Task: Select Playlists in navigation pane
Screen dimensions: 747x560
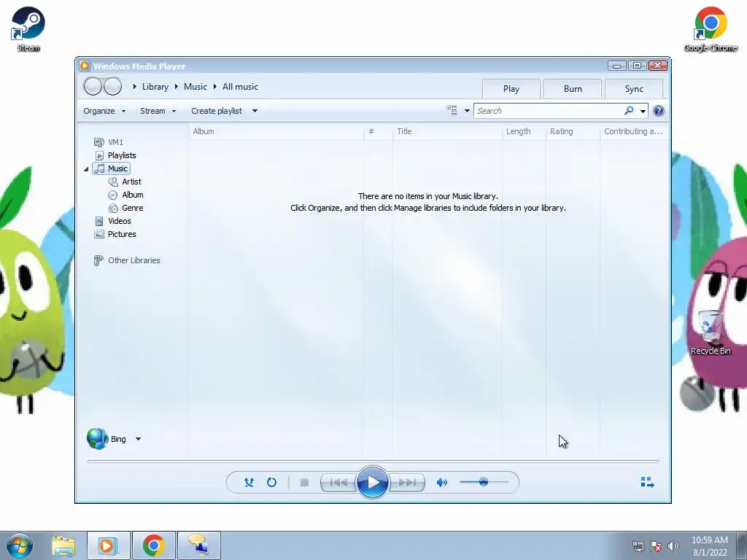Action: click(115, 155)
